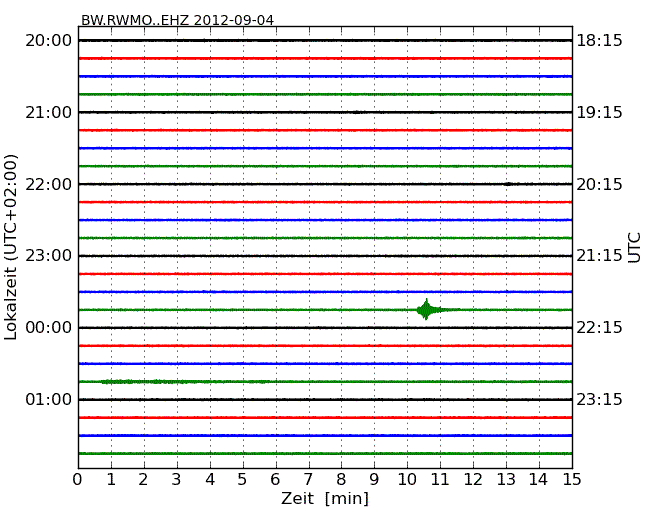
Task: Click the x-axis tick label 15
Action: click(x=572, y=479)
